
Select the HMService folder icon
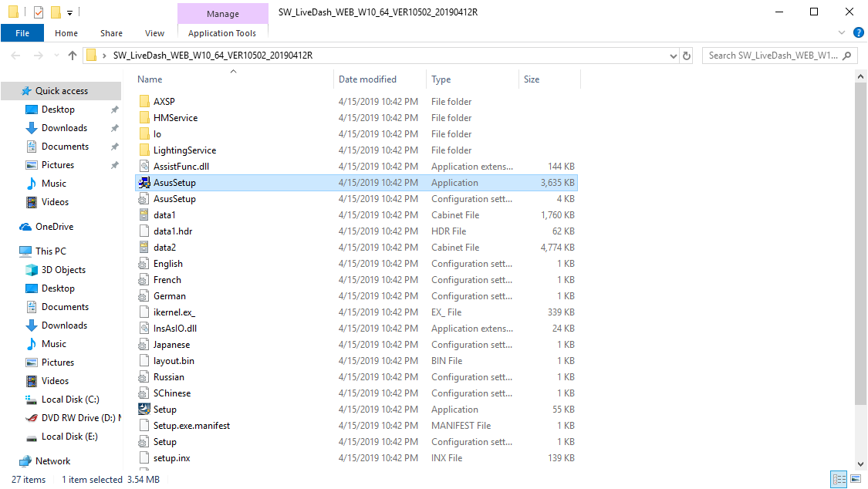pos(144,118)
